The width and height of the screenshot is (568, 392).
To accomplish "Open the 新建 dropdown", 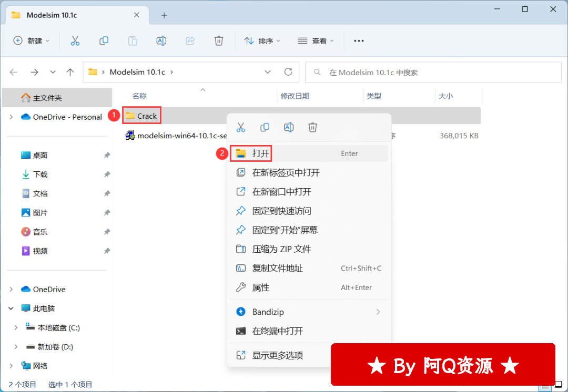I will (x=31, y=41).
